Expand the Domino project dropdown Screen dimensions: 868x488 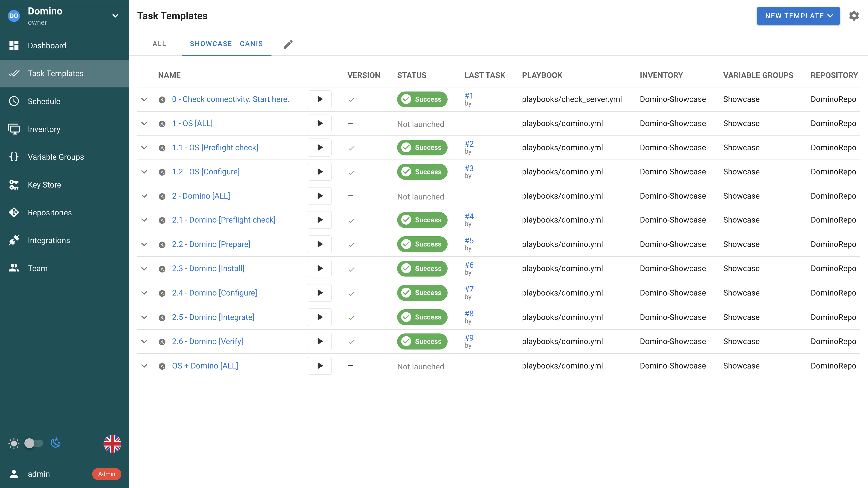click(x=115, y=16)
